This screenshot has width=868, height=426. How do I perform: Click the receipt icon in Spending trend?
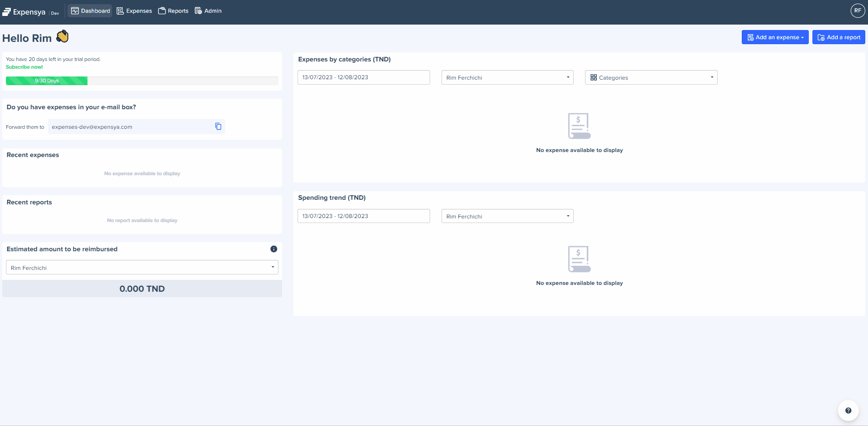click(579, 259)
